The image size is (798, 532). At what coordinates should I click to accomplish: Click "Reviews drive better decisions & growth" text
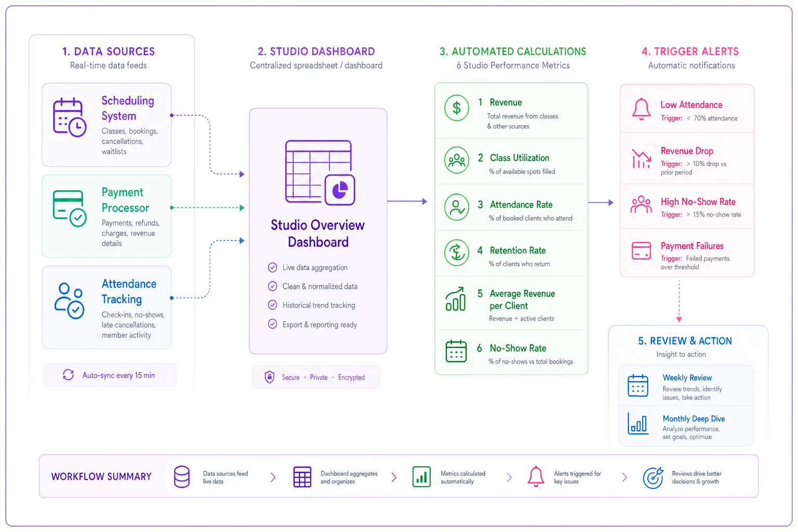[697, 477]
